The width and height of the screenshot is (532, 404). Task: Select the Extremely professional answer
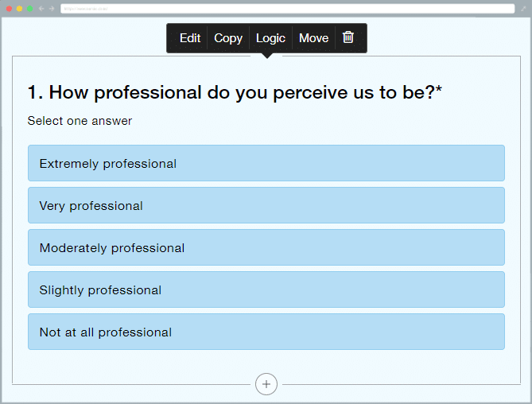pos(266,163)
